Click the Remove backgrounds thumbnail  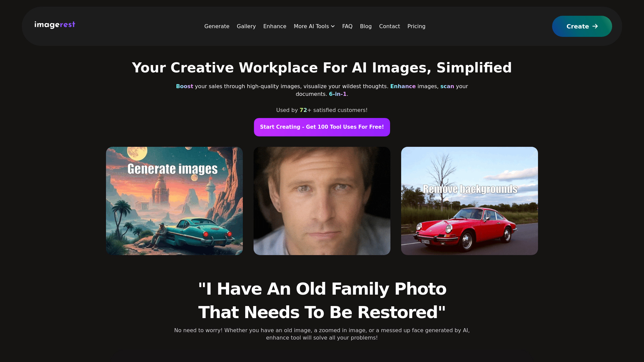point(469,201)
